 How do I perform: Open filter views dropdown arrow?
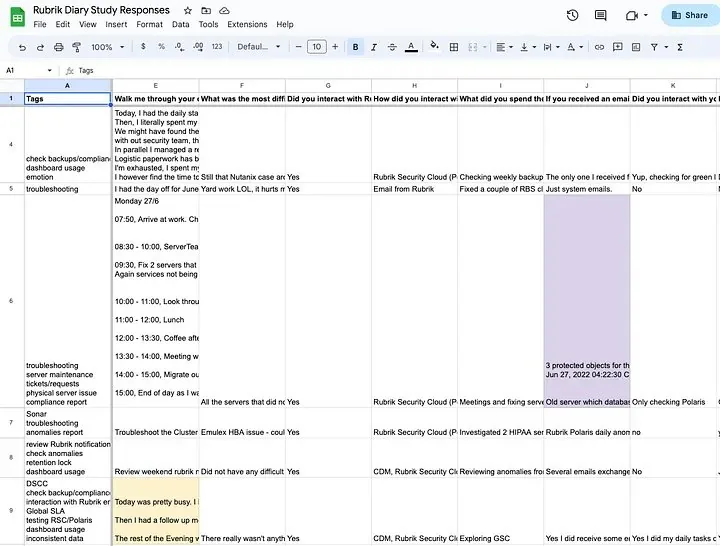tap(666, 47)
